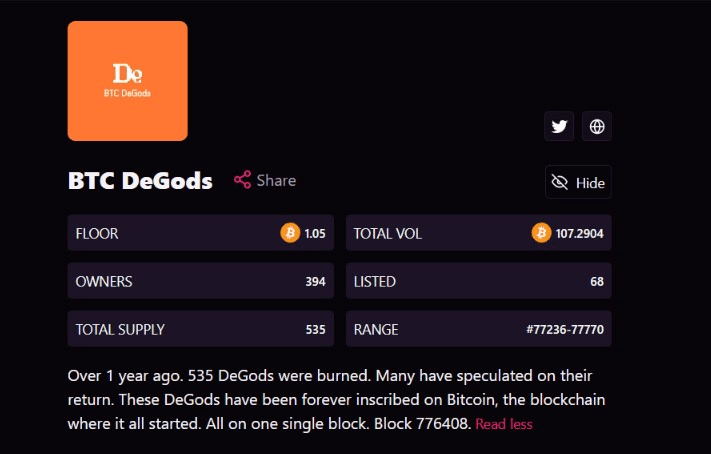Select the FLOOR stat card
The image size is (711, 454).
(201, 233)
